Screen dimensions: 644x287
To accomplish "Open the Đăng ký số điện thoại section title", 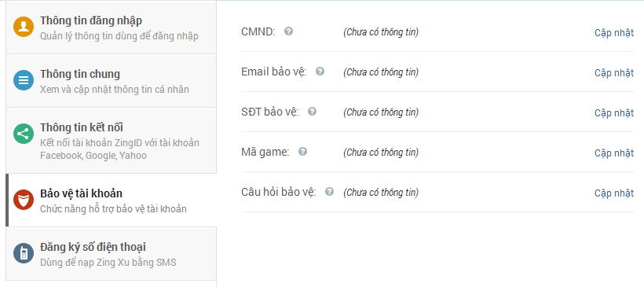I will tap(93, 247).
